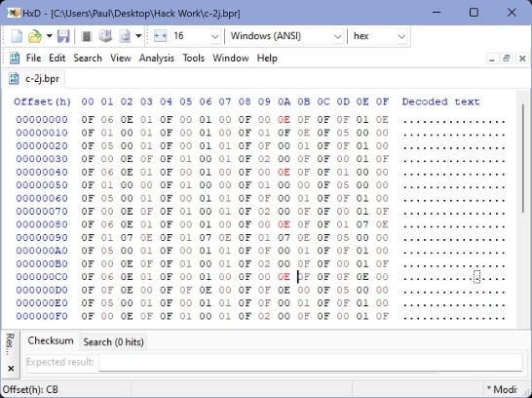Open the Tools menu
Image resolution: width=532 pixels, height=398 pixels.
tap(193, 59)
